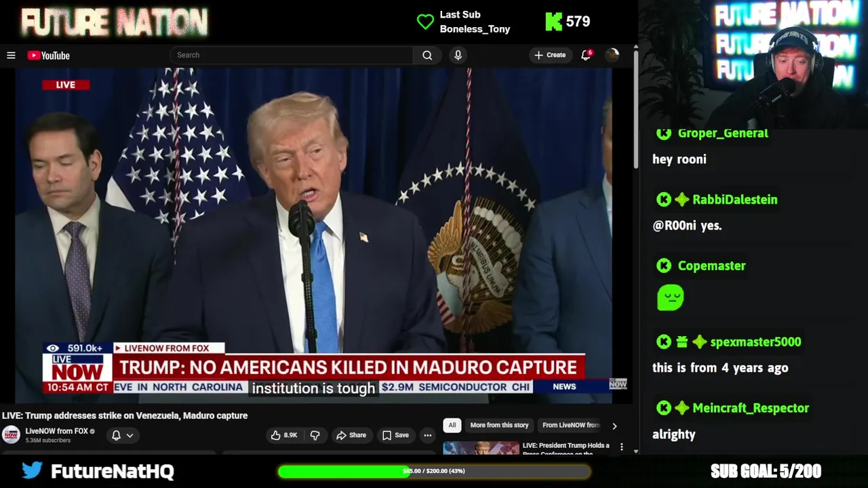Like the video with 8.9K likes

[x=284, y=435]
